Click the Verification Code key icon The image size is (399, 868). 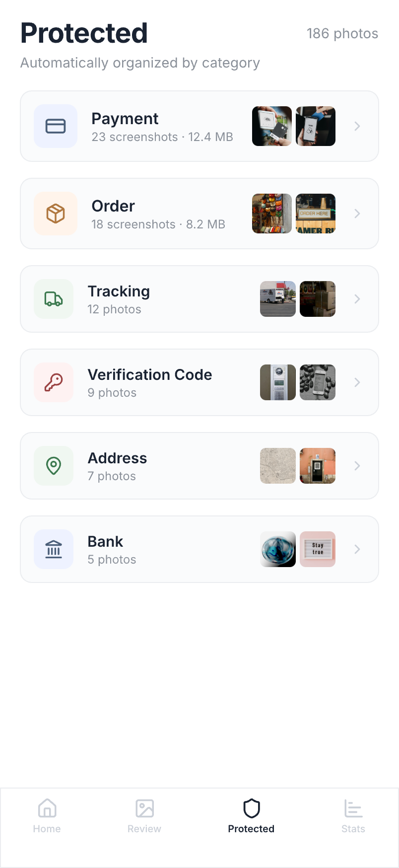[54, 382]
